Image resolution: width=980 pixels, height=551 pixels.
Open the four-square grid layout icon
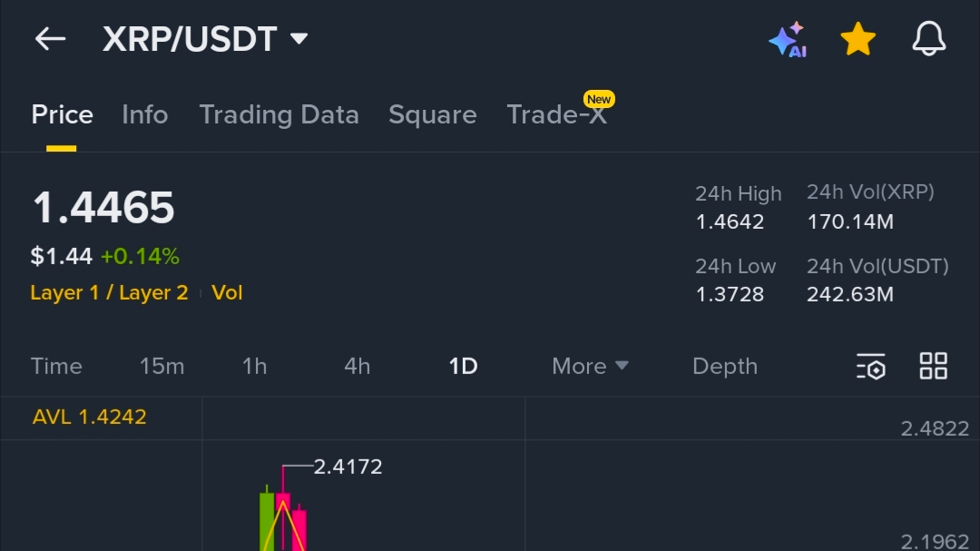933,366
